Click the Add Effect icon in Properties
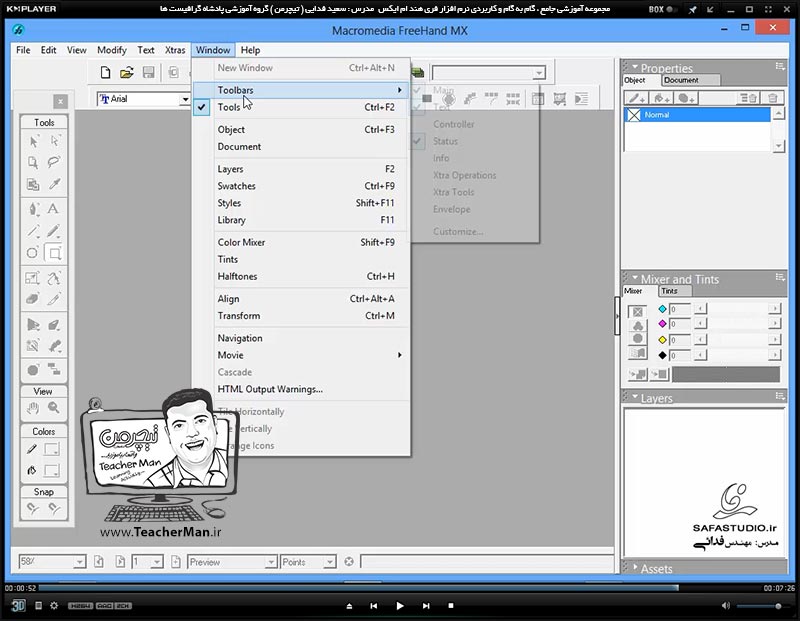 pos(686,98)
